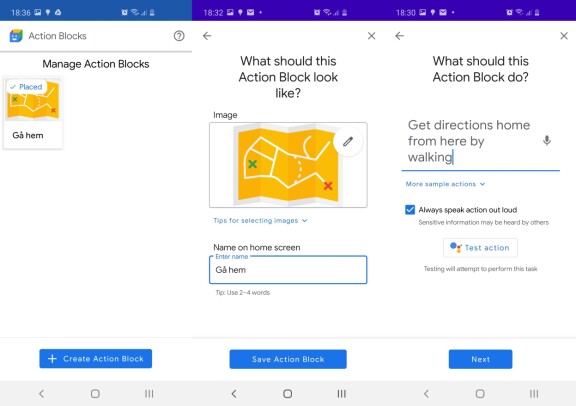Screen dimensions: 576x406
Task: Tap Android back button on right screen
Action: pyautogui.click(x=426, y=394)
